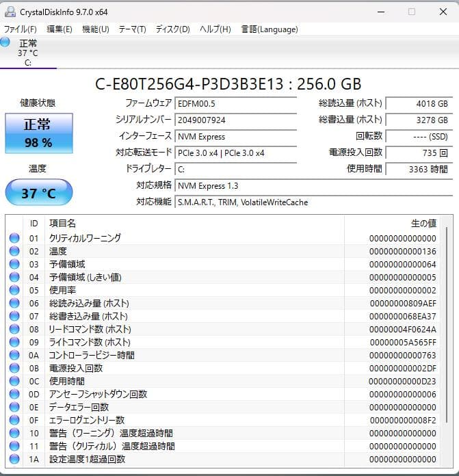Click status orb for row 11 警告（クリティカル）温度超過時間

(x=14, y=446)
